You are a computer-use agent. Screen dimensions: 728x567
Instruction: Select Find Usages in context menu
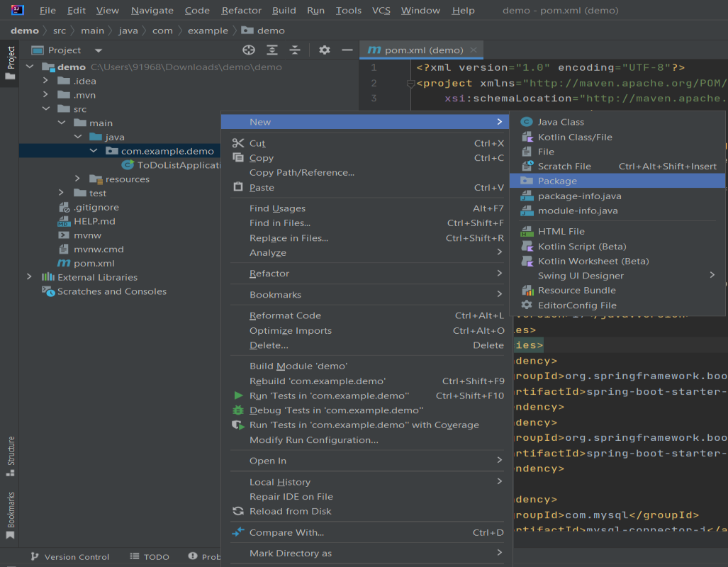[366, 208]
